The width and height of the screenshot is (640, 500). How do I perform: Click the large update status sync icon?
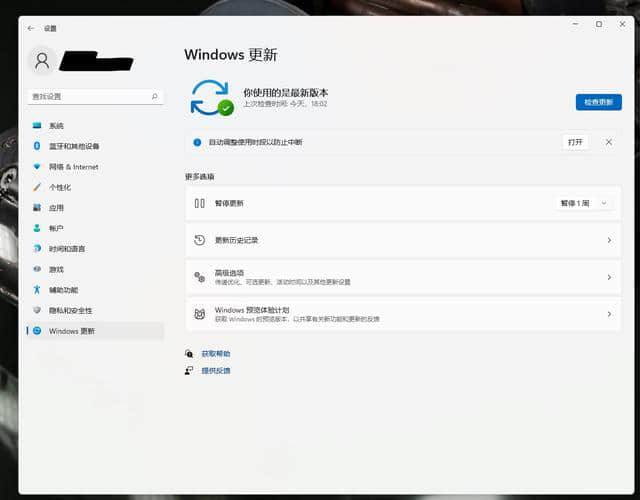point(212,98)
